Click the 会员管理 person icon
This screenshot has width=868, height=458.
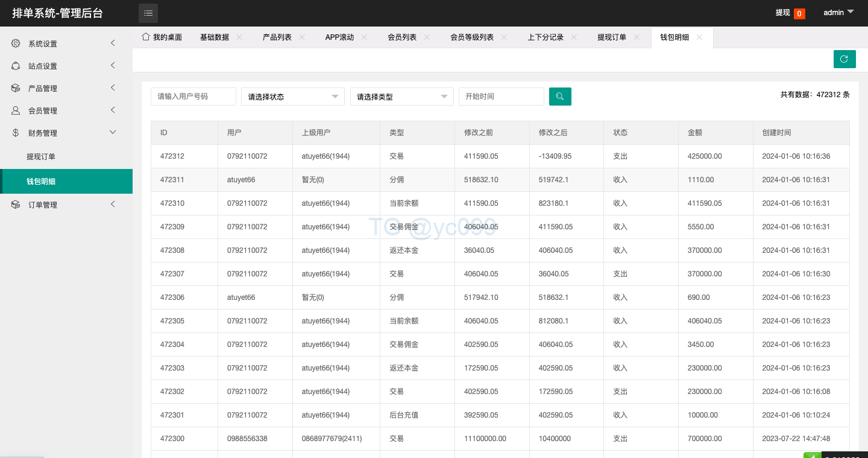(16, 110)
